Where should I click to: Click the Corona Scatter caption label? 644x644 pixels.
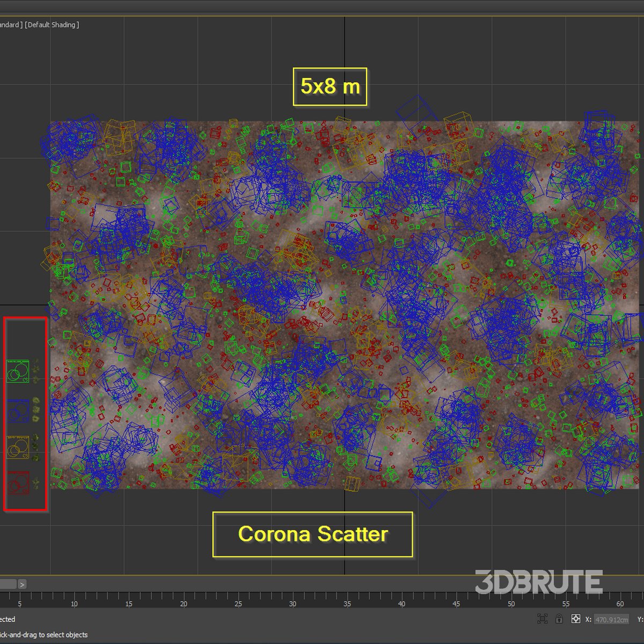(x=313, y=535)
